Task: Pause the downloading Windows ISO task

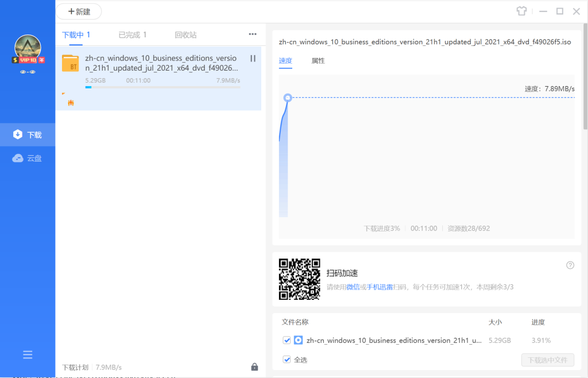Action: click(253, 58)
